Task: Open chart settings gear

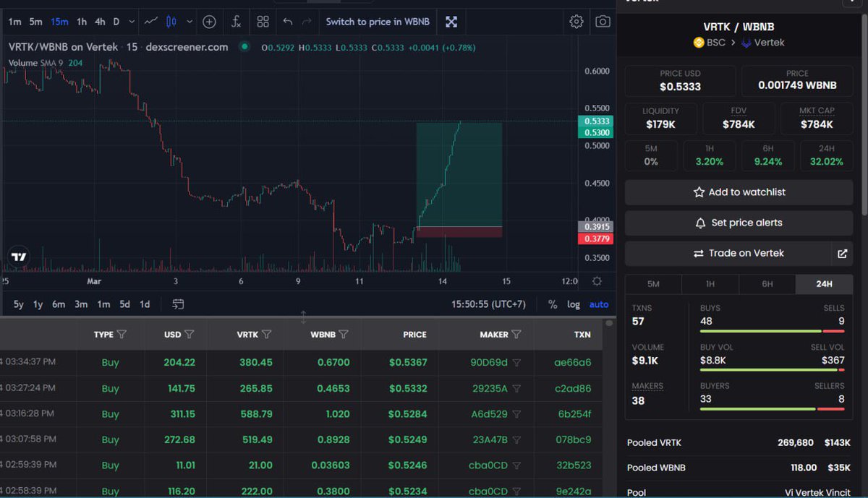Action: [576, 22]
